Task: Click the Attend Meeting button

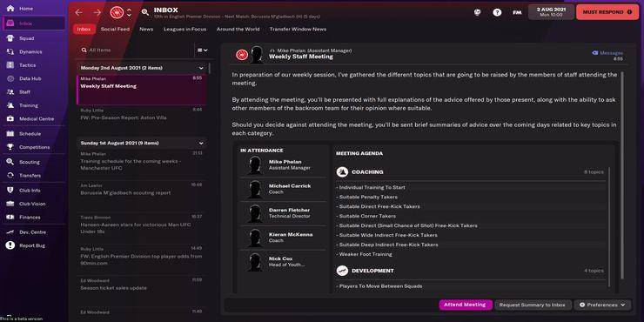Action: point(465,305)
